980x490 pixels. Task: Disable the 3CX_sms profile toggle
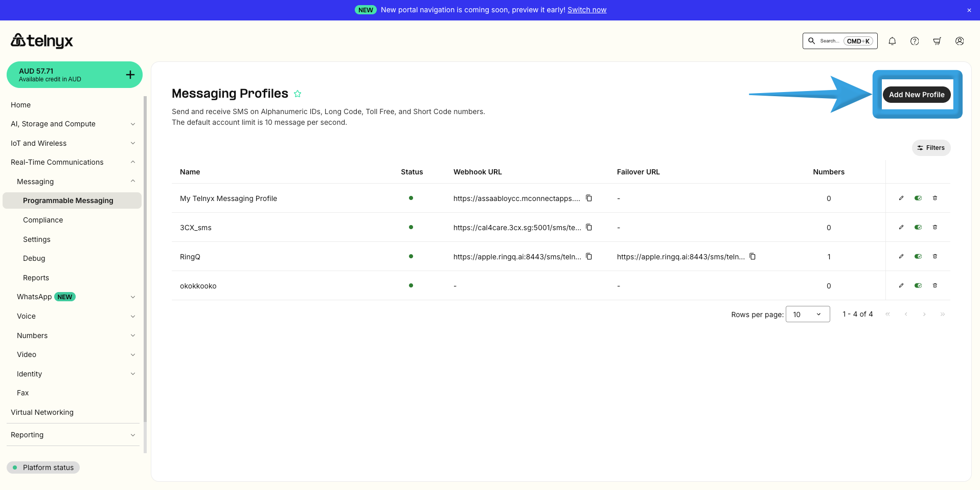coord(918,227)
